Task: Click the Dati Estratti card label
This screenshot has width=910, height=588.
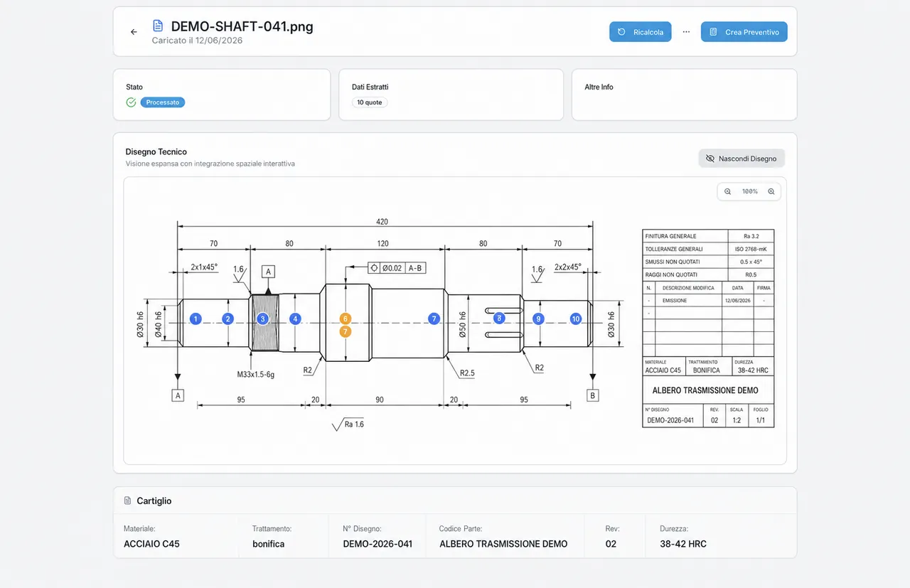Action: coord(370,87)
